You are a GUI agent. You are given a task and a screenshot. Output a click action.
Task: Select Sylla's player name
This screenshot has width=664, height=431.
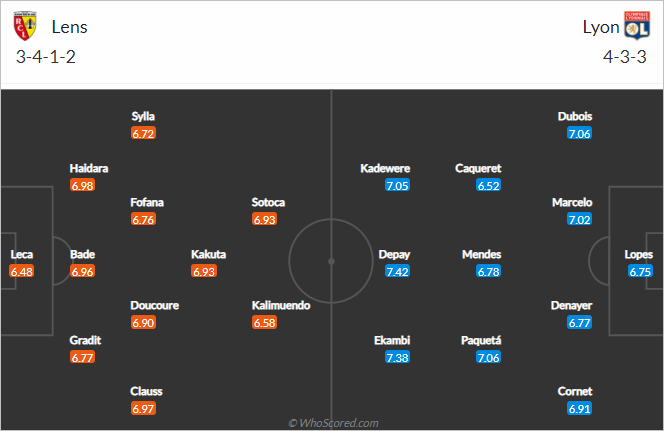[143, 116]
